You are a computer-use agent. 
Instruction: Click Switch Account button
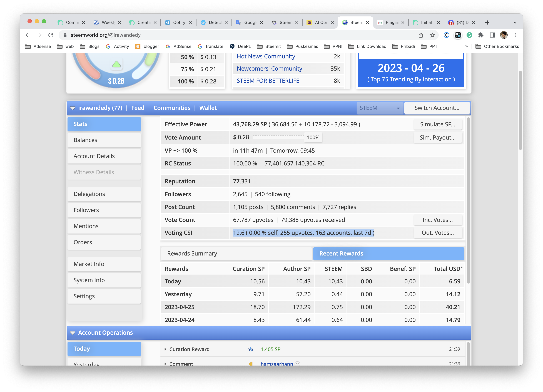(437, 108)
